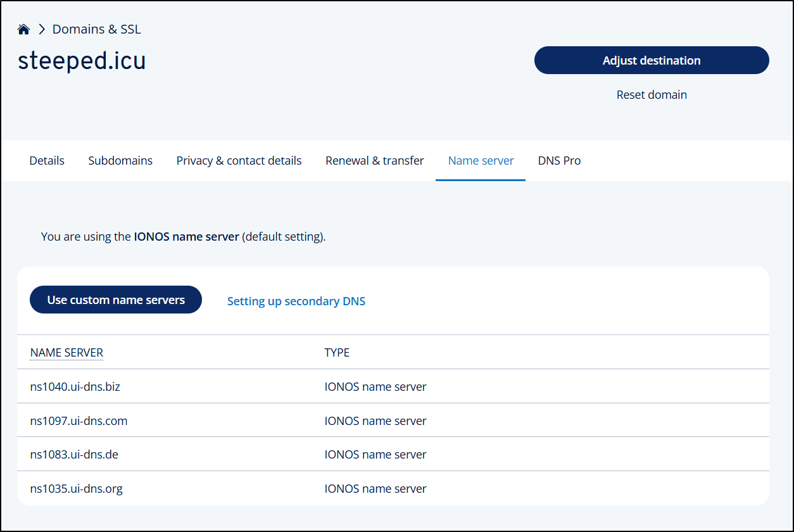Click the breadcrumb chevron arrow separator
The height and width of the screenshot is (532, 794).
pyautogui.click(x=42, y=29)
